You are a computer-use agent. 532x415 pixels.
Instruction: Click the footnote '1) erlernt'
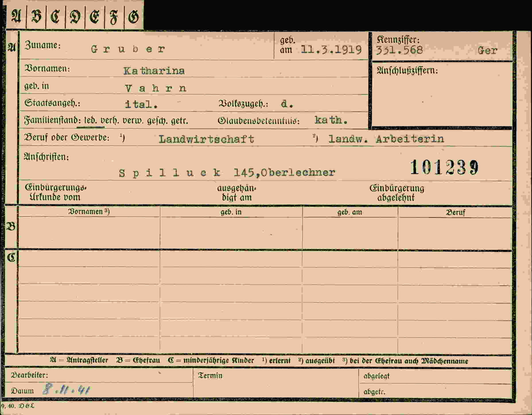pyautogui.click(x=276, y=361)
